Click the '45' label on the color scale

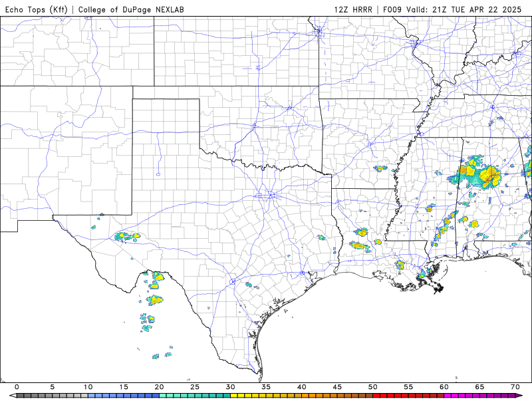[337, 387]
